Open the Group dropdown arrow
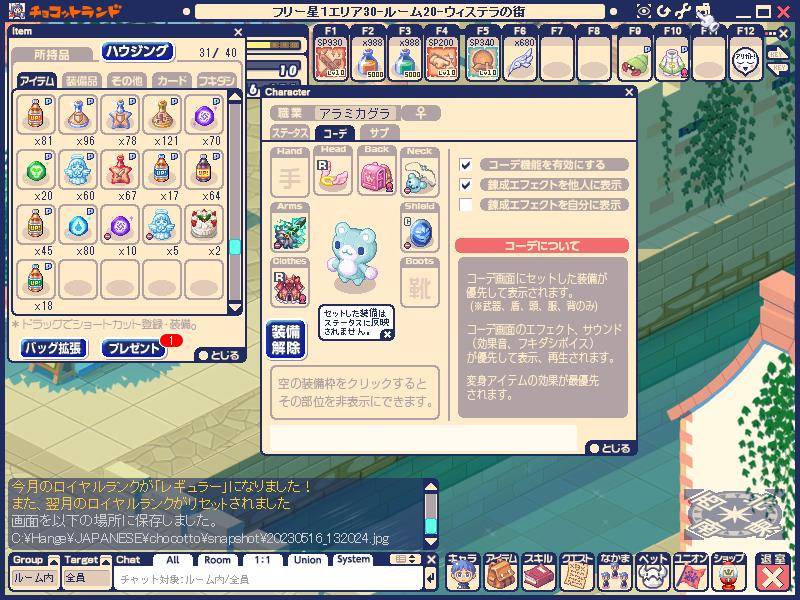 tap(54, 561)
